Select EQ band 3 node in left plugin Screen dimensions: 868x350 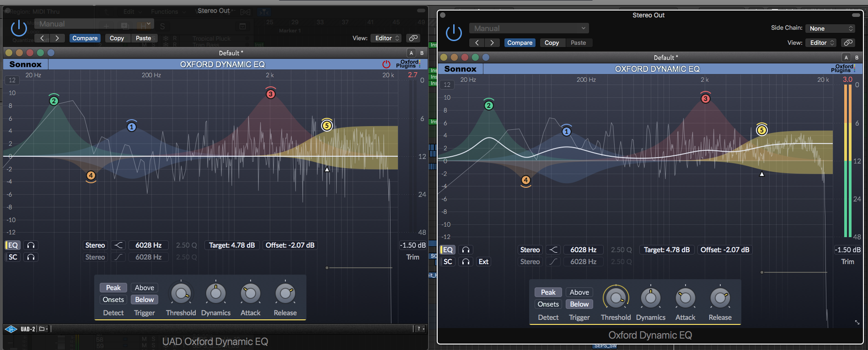point(271,94)
